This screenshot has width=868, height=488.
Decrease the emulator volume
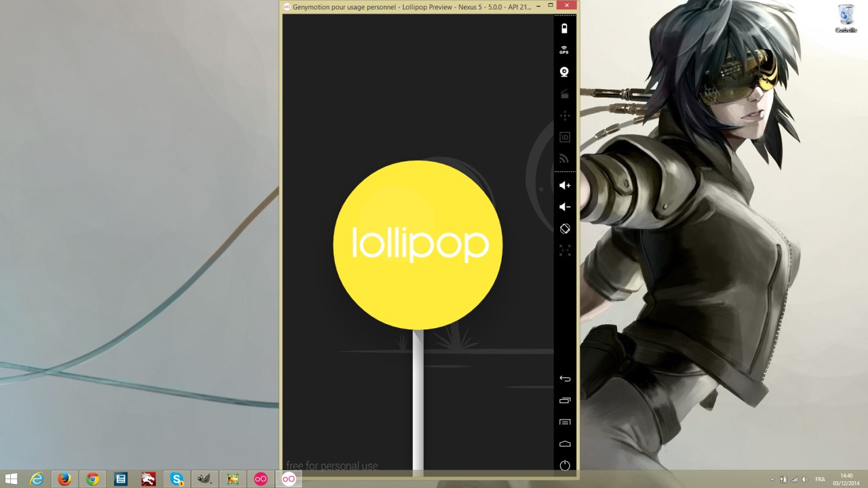(x=564, y=207)
